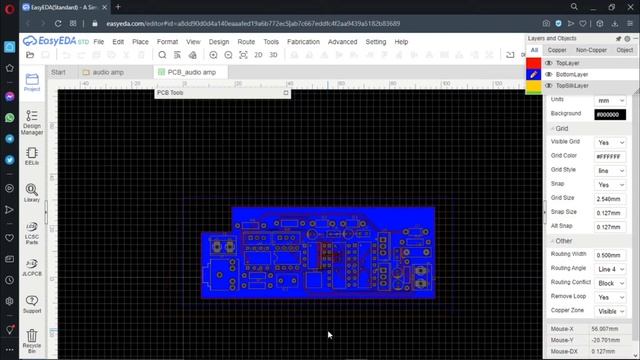This screenshot has width=640, height=360.
Task: Click the search magnifier toolbar icon
Action: pyautogui.click(x=162, y=55)
